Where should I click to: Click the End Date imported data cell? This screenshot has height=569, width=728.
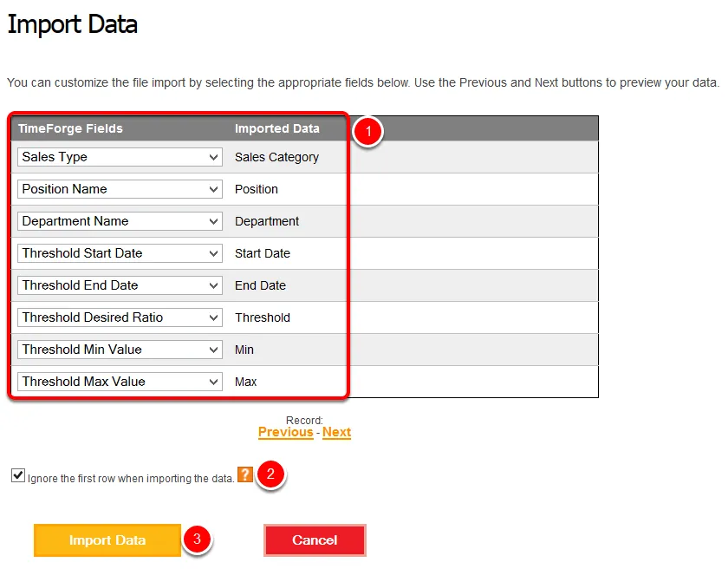coord(261,285)
